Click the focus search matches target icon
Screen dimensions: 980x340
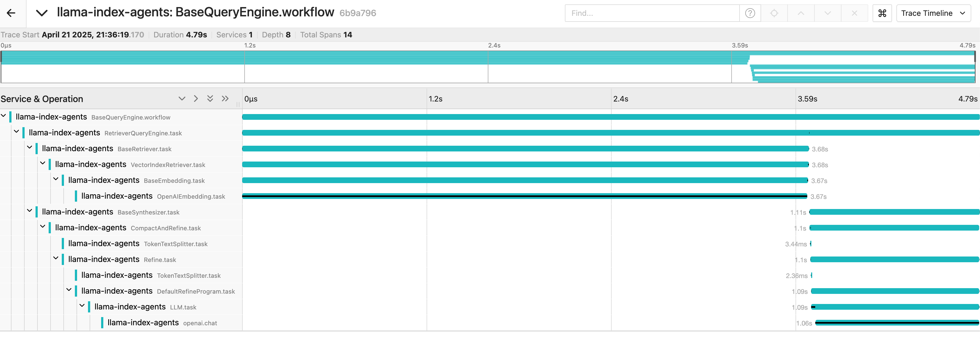coord(774,13)
